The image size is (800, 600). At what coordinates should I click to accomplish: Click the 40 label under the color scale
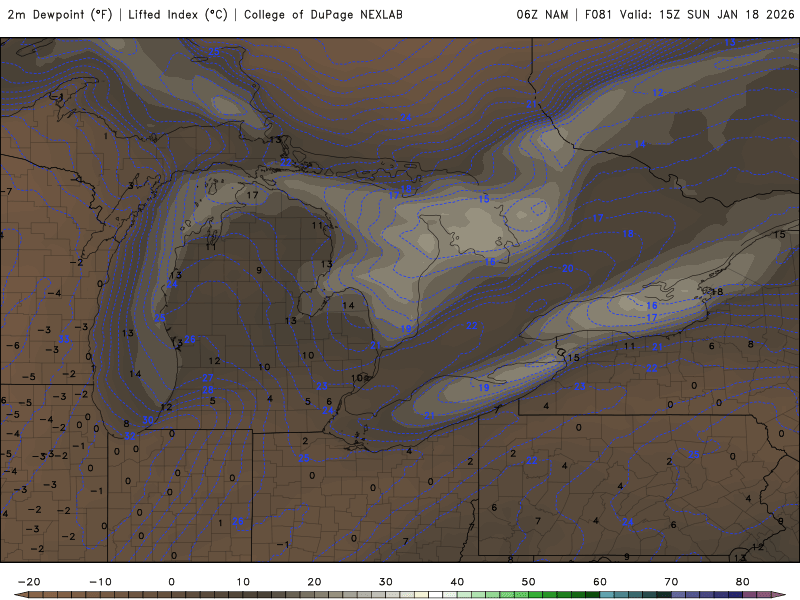[x=457, y=582]
